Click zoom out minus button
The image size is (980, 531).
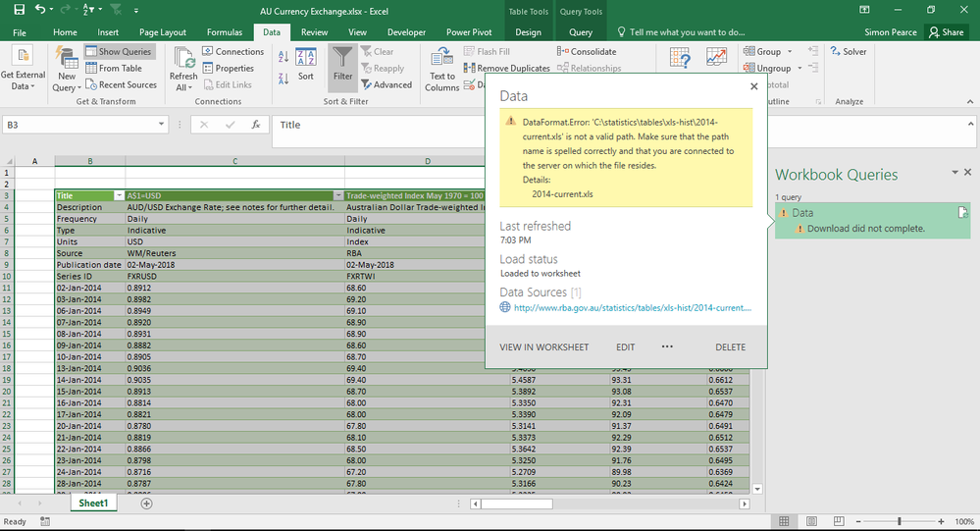pyautogui.click(x=858, y=521)
